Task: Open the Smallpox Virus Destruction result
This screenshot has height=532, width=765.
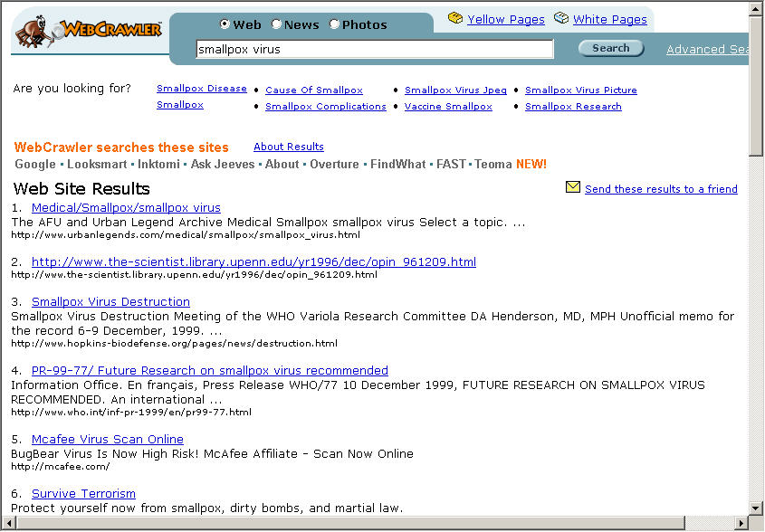Action: [110, 301]
